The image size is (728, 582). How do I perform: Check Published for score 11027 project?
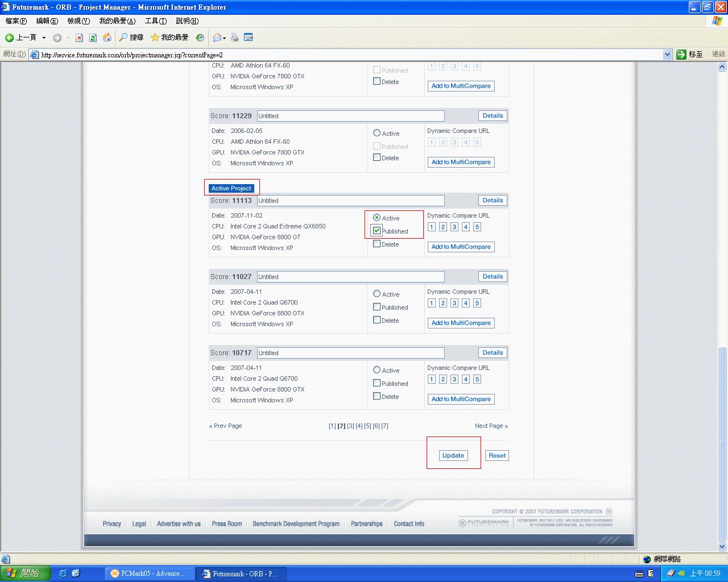pos(377,307)
